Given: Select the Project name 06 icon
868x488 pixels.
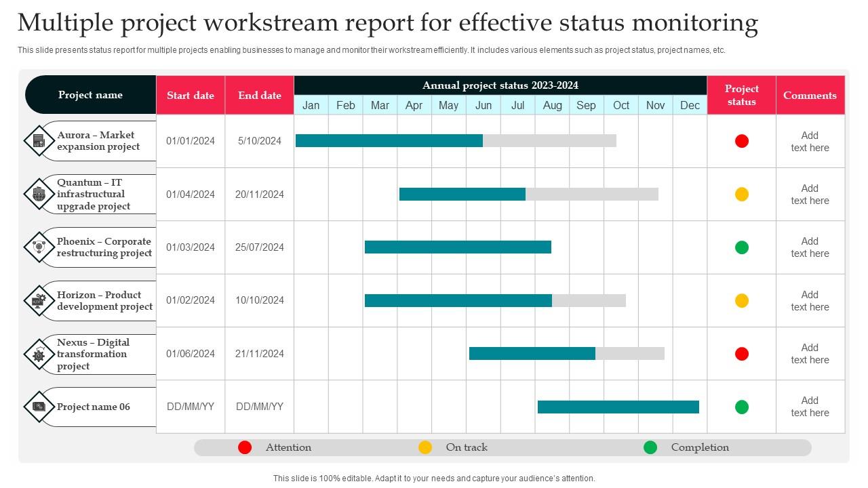Looking at the screenshot, I should 39,407.
